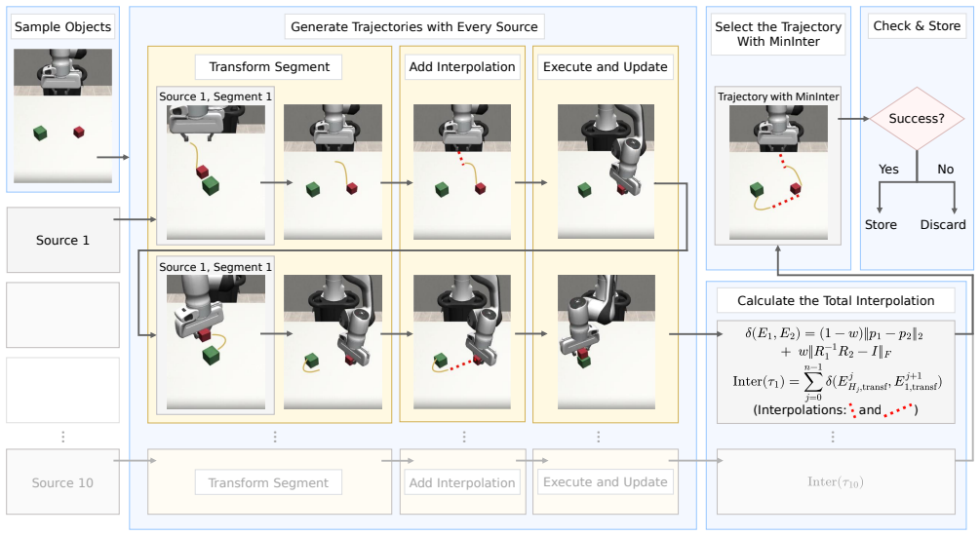Click the "(Interpolations: and )" legend text
This screenshot has width=980, height=536.
coord(836,410)
